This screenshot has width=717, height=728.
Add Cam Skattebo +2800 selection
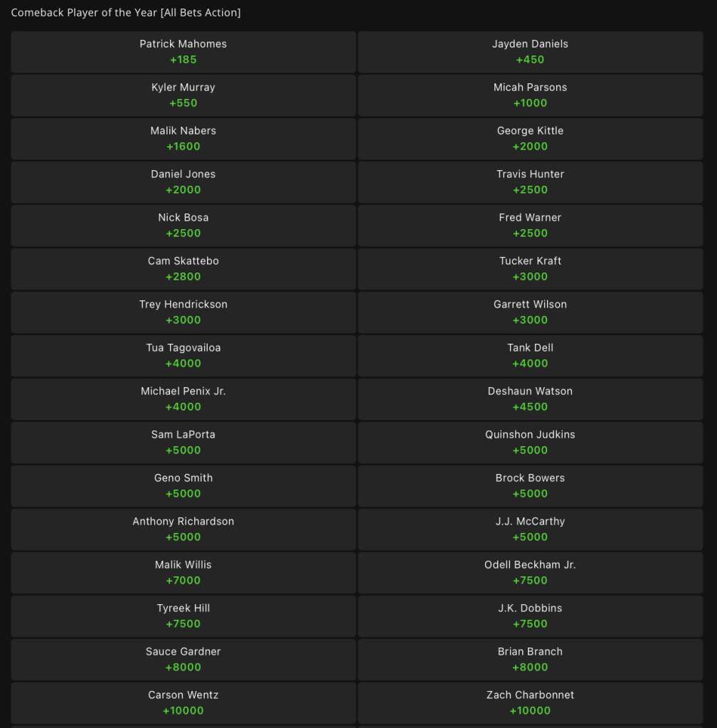(x=184, y=269)
